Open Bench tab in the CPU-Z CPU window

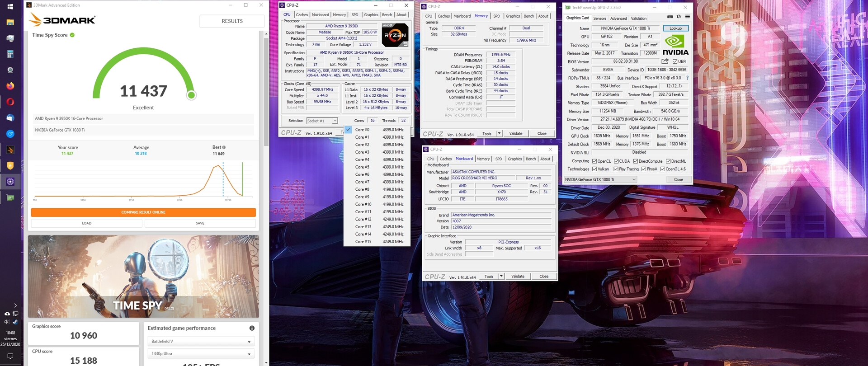(x=387, y=15)
